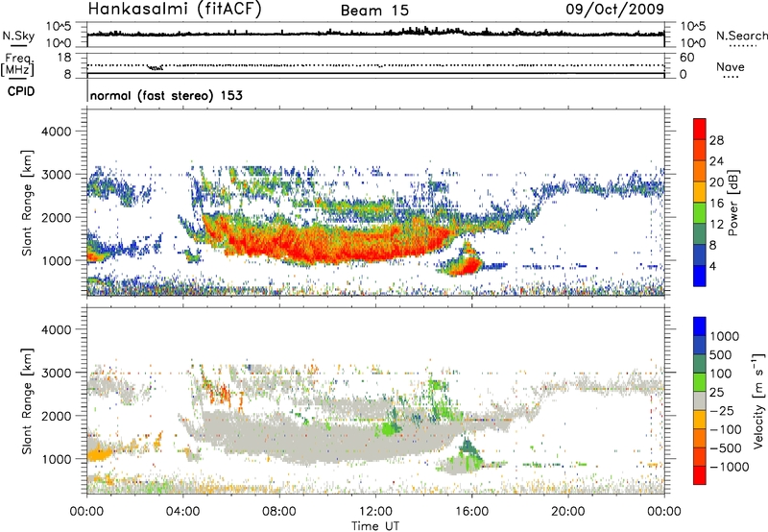Click the '18' frequency axis tick label
The image size is (768, 532).
tap(64, 57)
